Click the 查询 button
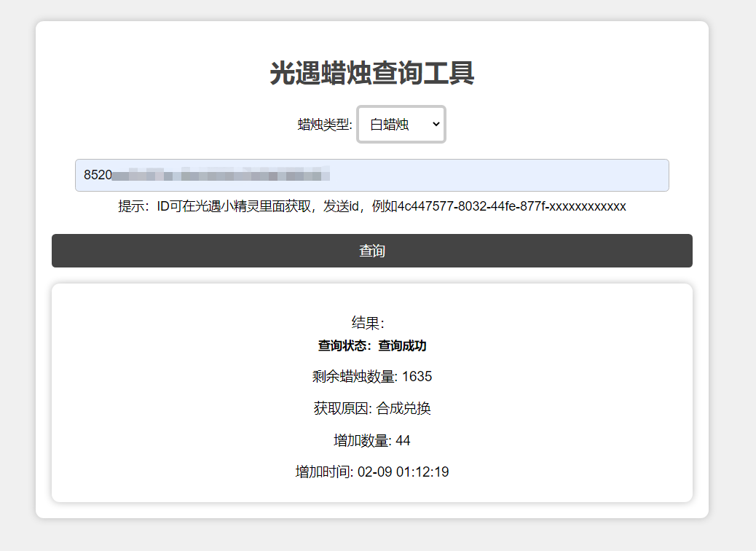This screenshot has height=551, width=756. pyautogui.click(x=371, y=251)
